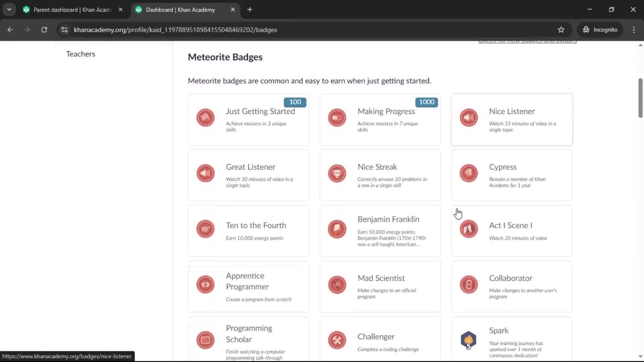Viewport: 644px width, 362px height.
Task: Open the Spark badge title
Action: [x=499, y=330]
